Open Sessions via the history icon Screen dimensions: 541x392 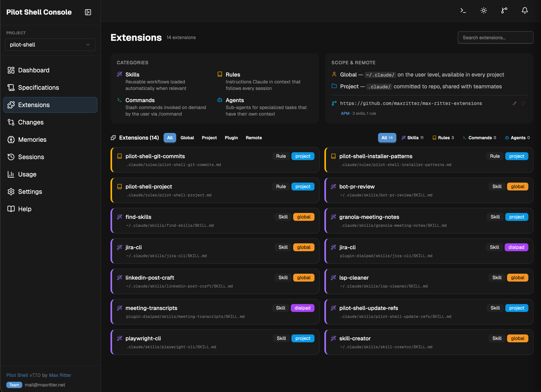pos(11,157)
